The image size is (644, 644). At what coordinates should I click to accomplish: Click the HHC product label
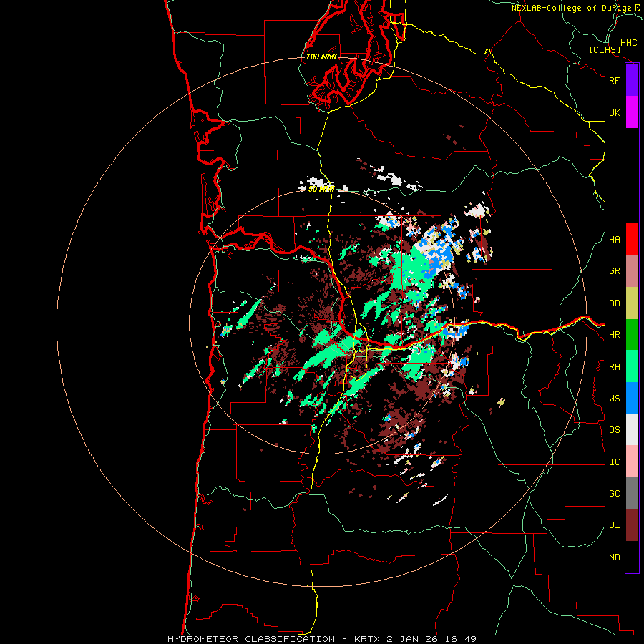[628, 43]
